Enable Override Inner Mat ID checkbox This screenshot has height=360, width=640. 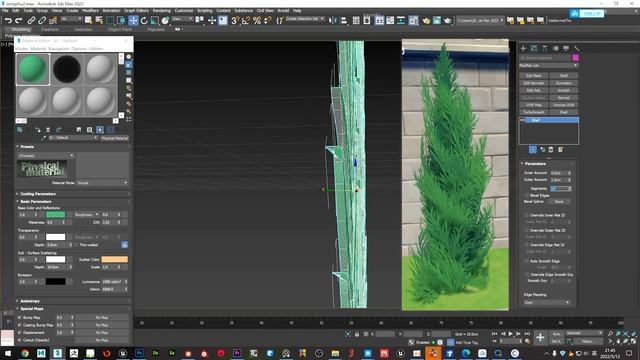coord(527,215)
